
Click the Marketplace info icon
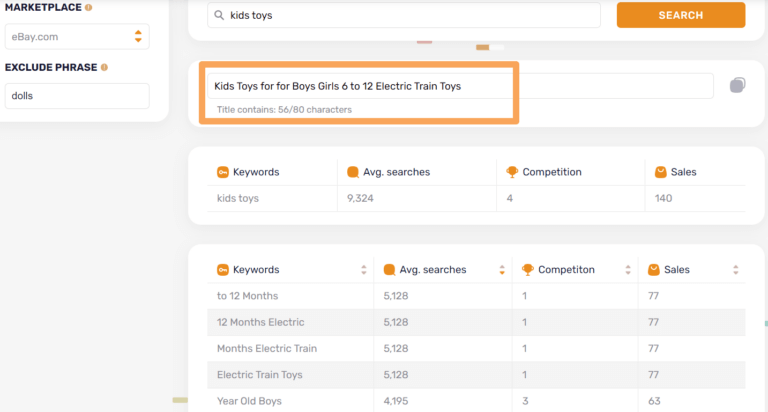pos(88,7)
